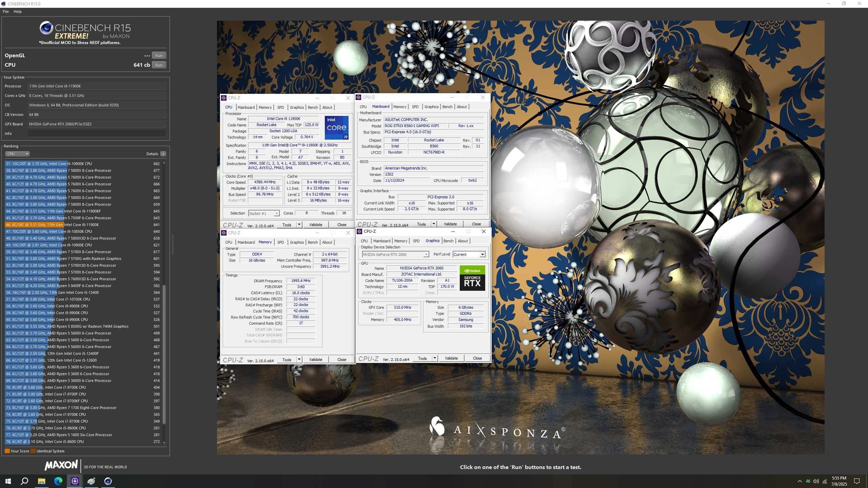868x488 pixels.
Task: Click Close button in Mainboard window
Action: click(476, 224)
